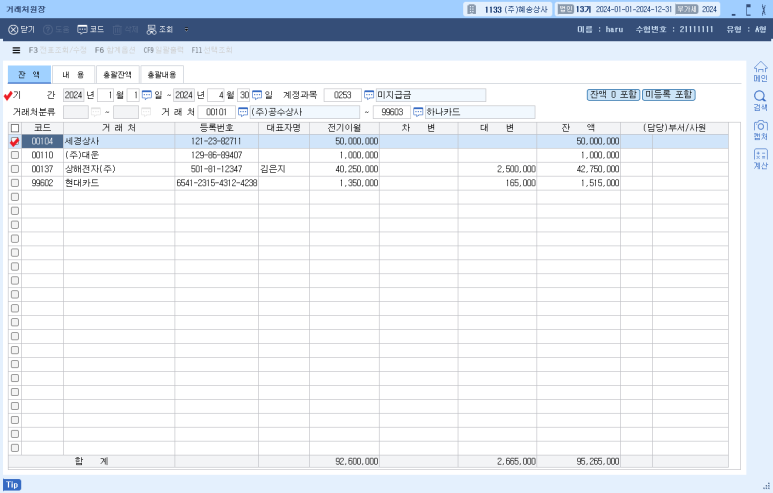Go to 메인 home sidebar icon
Image resolution: width=773 pixels, height=493 pixels.
tap(761, 71)
